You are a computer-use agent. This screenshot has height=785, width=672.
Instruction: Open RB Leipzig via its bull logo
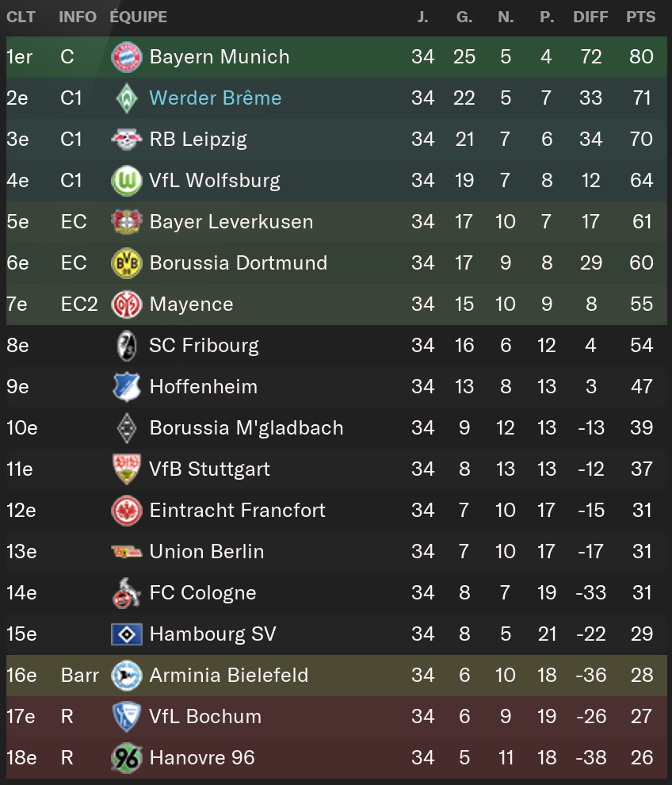(127, 140)
